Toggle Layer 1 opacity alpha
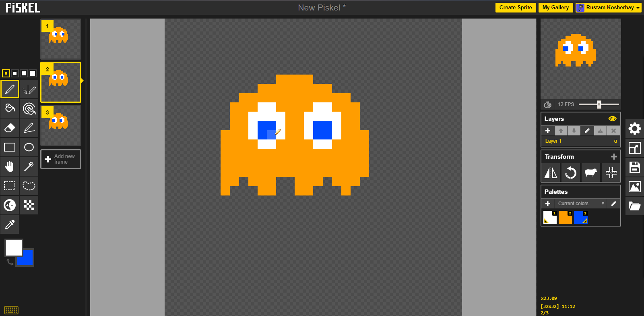 pyautogui.click(x=615, y=141)
